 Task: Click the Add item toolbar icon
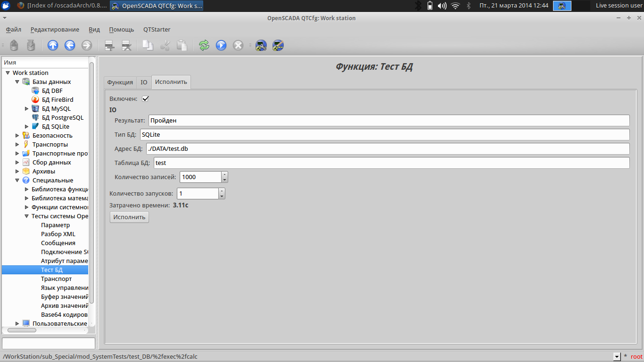[x=109, y=45]
